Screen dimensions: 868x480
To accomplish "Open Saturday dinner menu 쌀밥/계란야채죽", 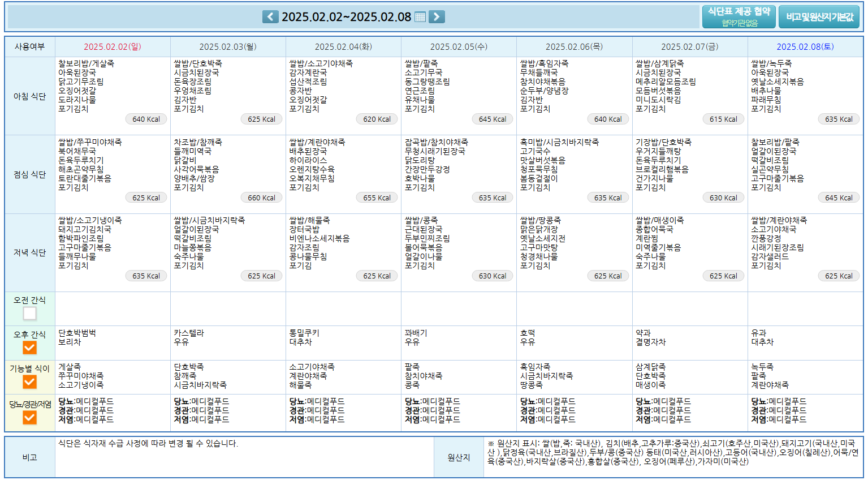I will click(779, 220).
